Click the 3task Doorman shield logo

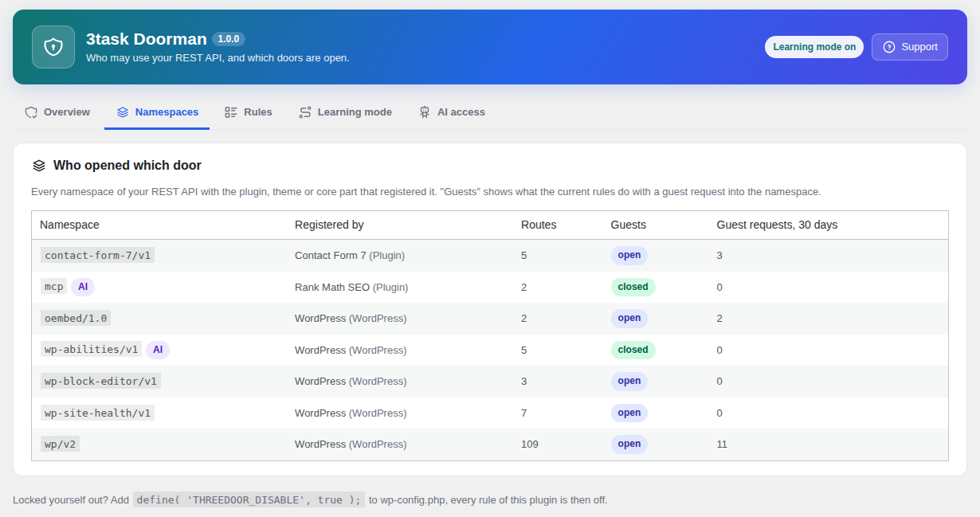(x=53, y=47)
